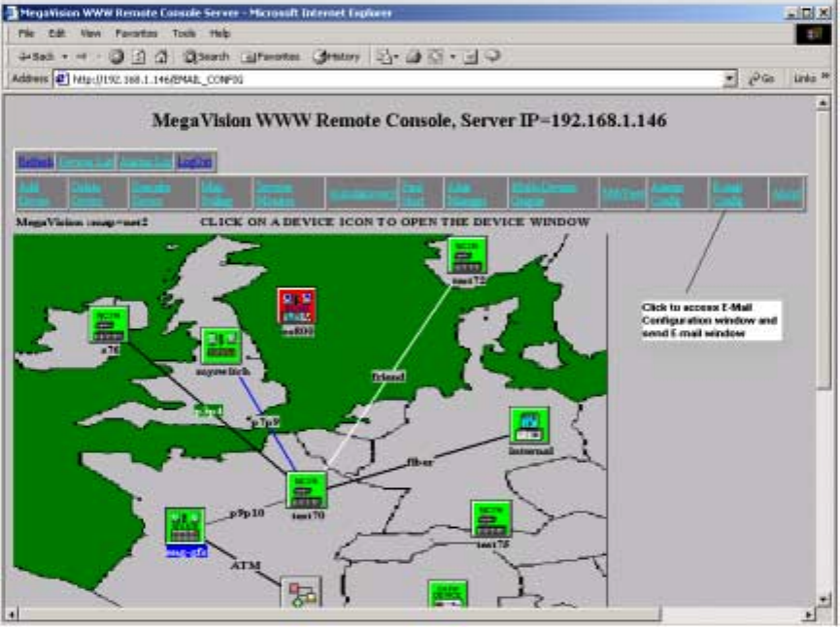This screenshot has height=627, width=840.
Task: Open the red alarmed device icon
Action: [296, 307]
